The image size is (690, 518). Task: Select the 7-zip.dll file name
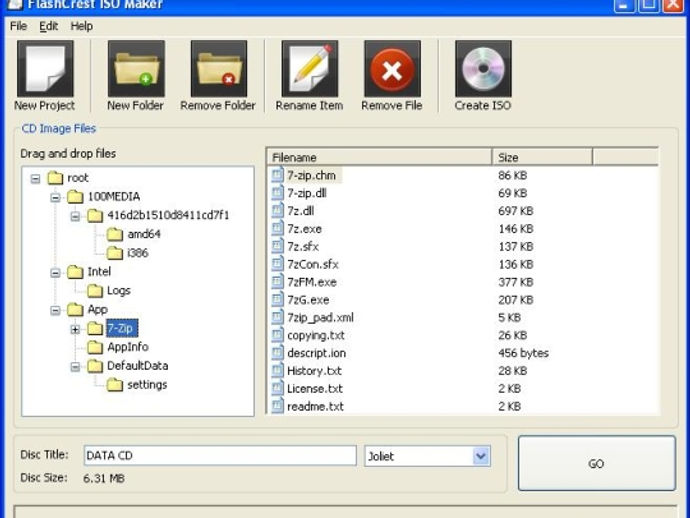[307, 193]
